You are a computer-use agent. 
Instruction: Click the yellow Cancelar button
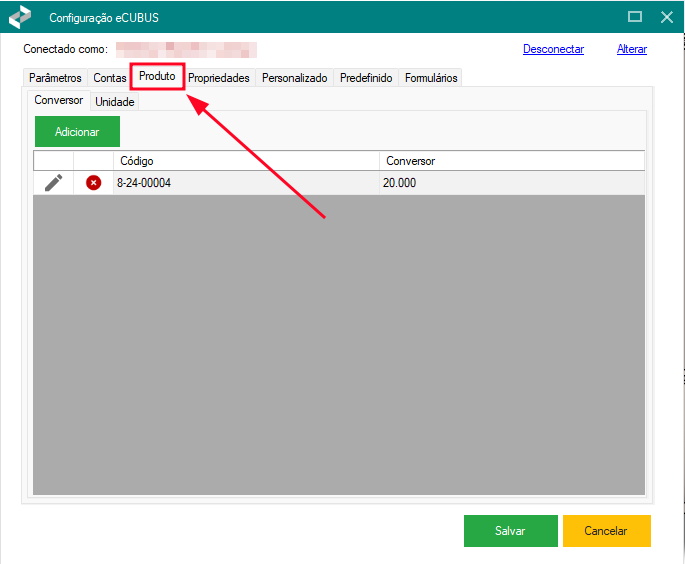606,531
